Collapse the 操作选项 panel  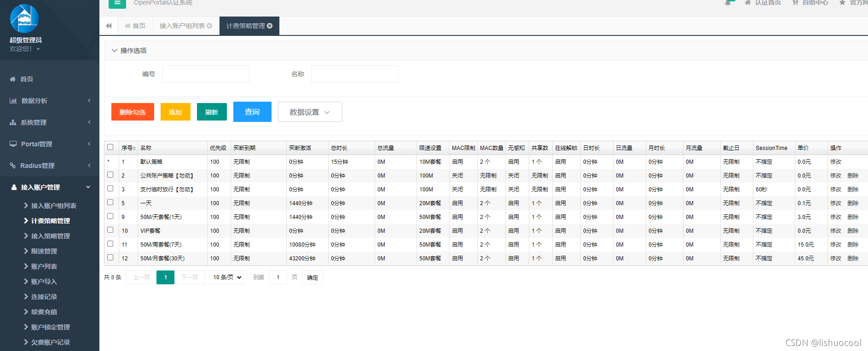tap(115, 51)
